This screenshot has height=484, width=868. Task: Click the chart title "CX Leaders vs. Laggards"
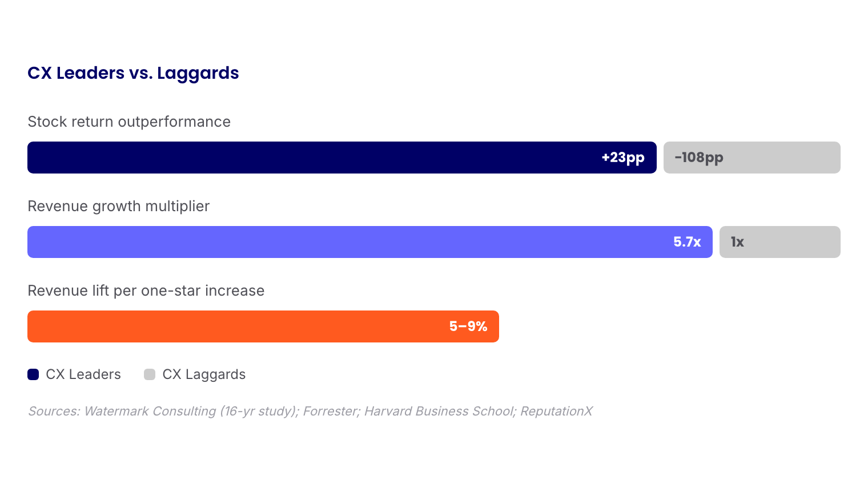coord(133,73)
